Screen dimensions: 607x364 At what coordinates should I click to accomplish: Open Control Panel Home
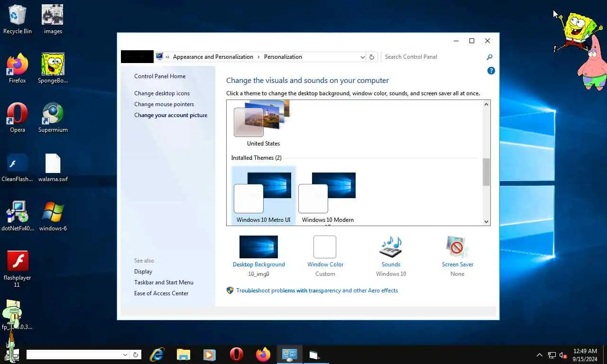point(160,76)
